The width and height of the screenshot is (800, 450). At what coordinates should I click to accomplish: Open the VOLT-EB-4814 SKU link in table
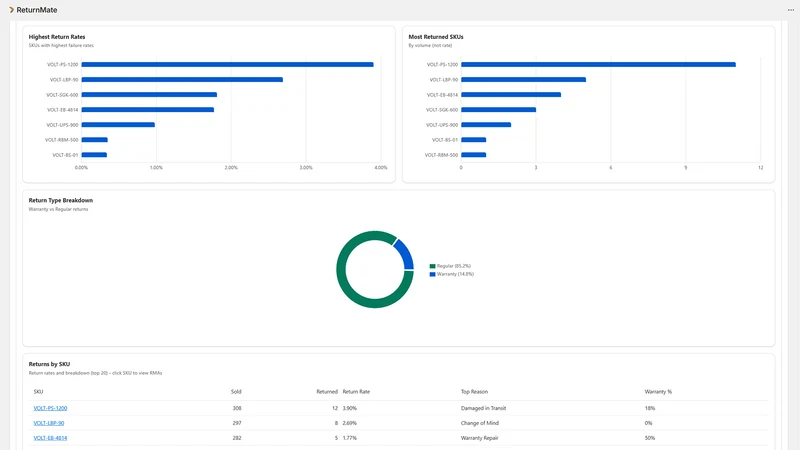click(x=50, y=438)
